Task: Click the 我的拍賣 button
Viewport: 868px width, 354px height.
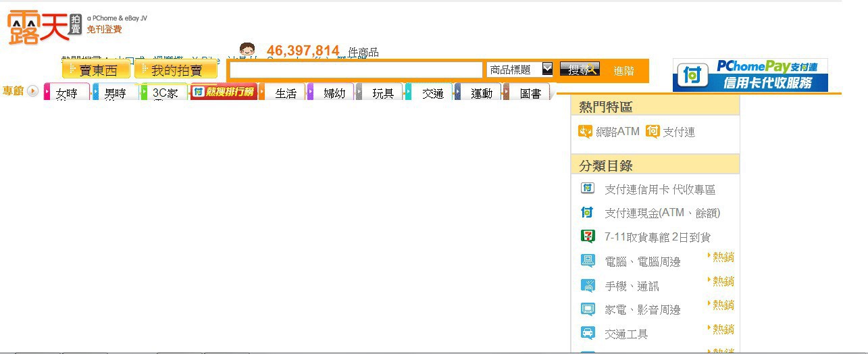Action: pyautogui.click(x=176, y=70)
